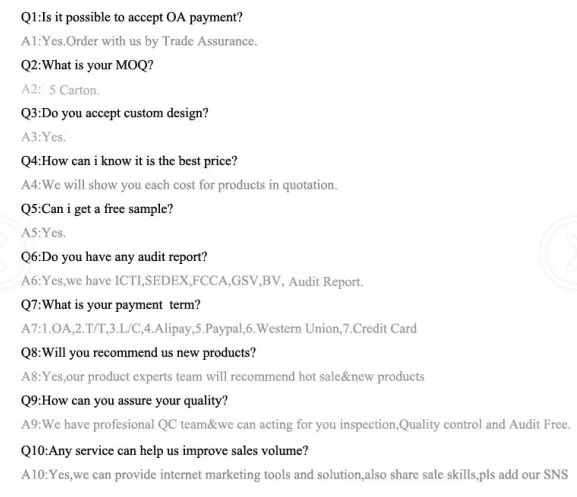Click the audit report question Q6

[x=114, y=257]
